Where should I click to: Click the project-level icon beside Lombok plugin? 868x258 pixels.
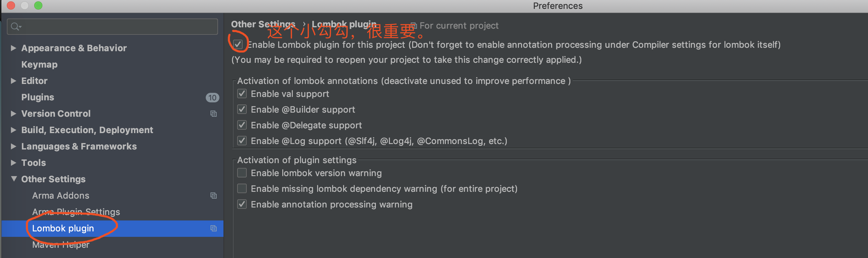[214, 228]
